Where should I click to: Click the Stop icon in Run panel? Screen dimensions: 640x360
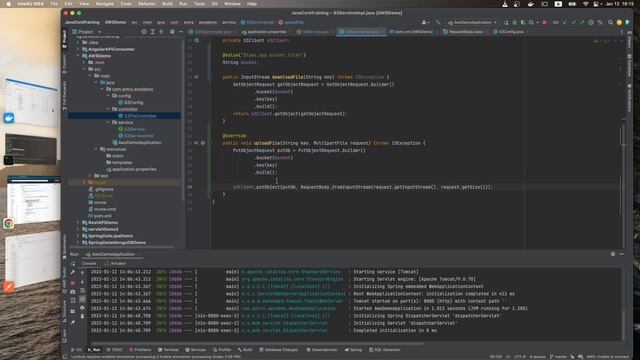click(x=73, y=282)
